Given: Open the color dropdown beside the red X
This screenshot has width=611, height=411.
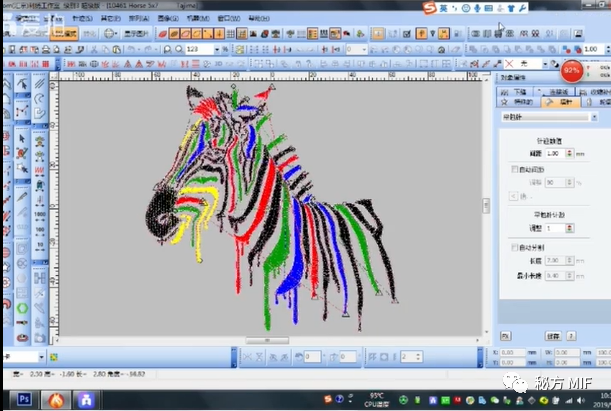Looking at the screenshot, I should (545, 64).
